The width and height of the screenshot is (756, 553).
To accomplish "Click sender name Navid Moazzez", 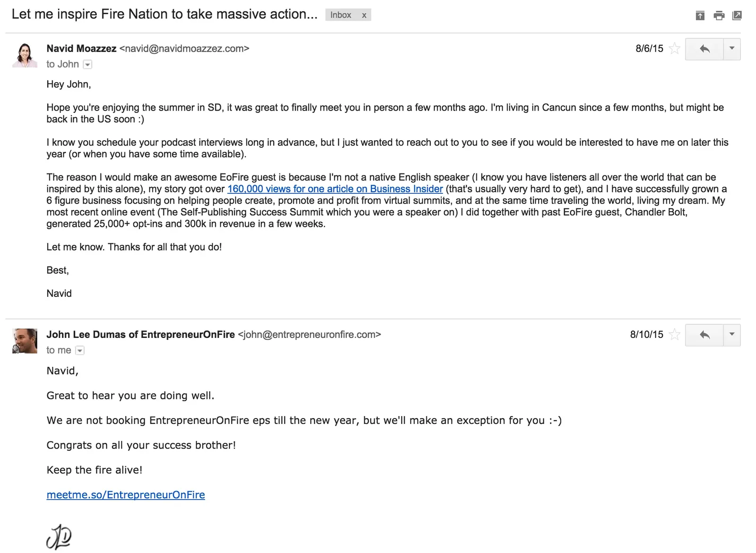I will [x=81, y=48].
